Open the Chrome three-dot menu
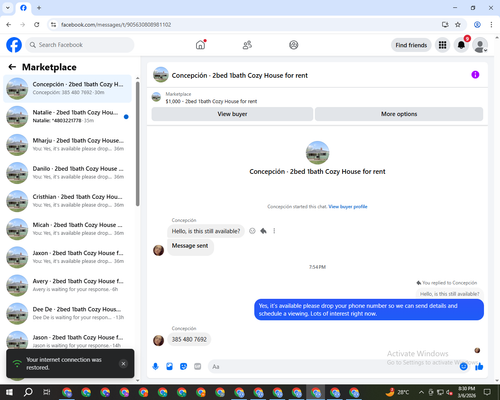The image size is (500, 400). pyautogui.click(x=491, y=25)
